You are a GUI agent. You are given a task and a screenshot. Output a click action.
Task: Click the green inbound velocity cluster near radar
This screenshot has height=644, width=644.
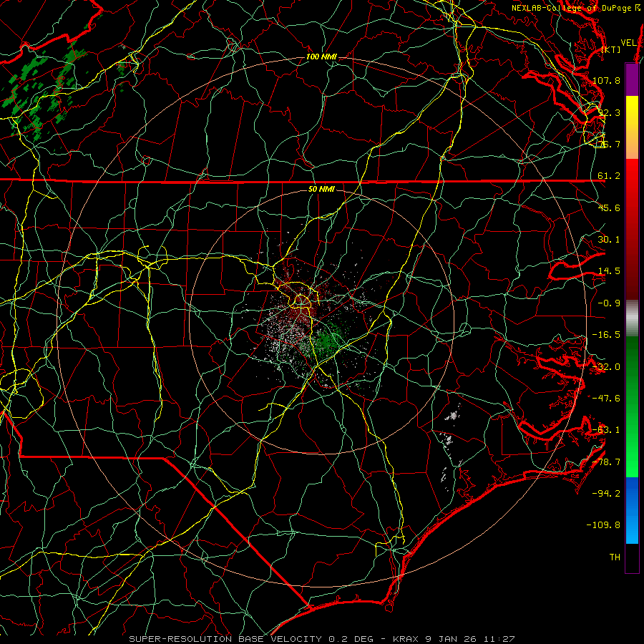326,339
